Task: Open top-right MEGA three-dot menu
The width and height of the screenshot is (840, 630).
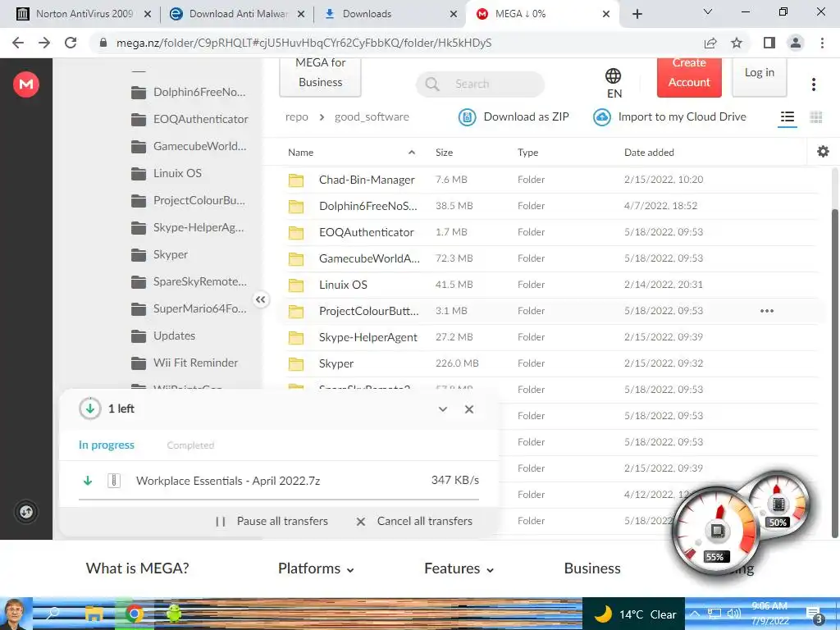Action: (x=813, y=84)
